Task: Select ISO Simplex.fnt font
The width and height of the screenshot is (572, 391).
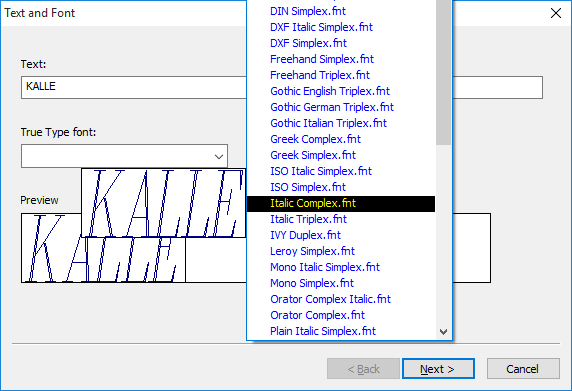Action: 341,187
